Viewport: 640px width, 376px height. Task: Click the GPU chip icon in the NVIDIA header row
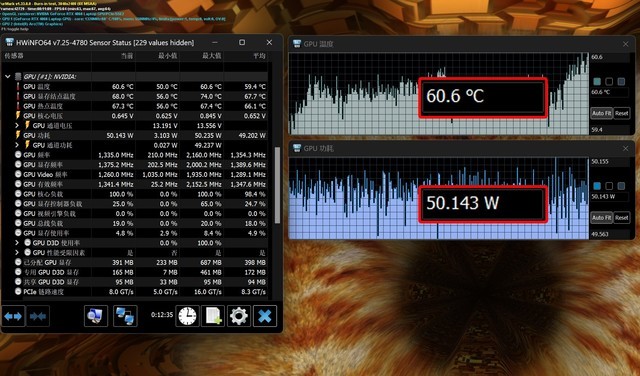[18, 76]
